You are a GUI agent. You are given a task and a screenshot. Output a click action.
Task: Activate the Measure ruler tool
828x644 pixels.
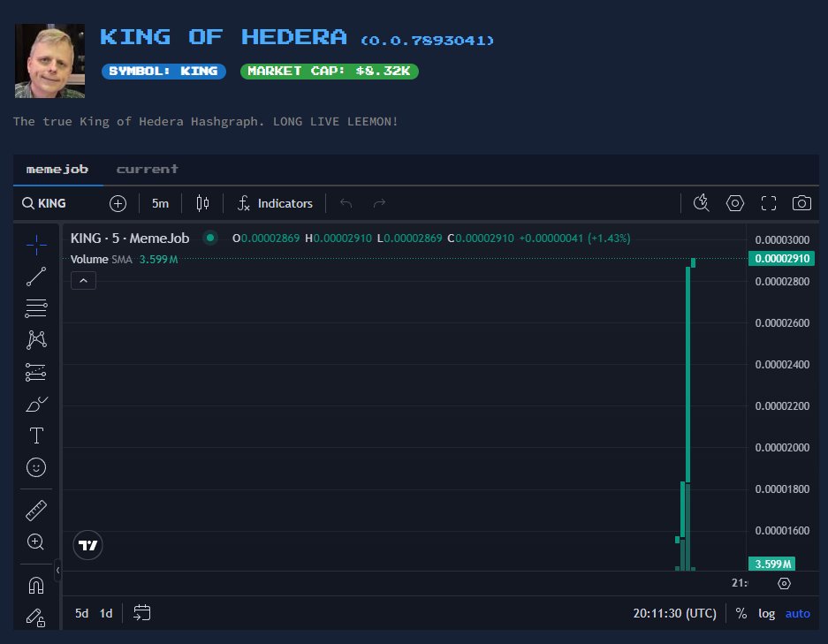point(35,510)
